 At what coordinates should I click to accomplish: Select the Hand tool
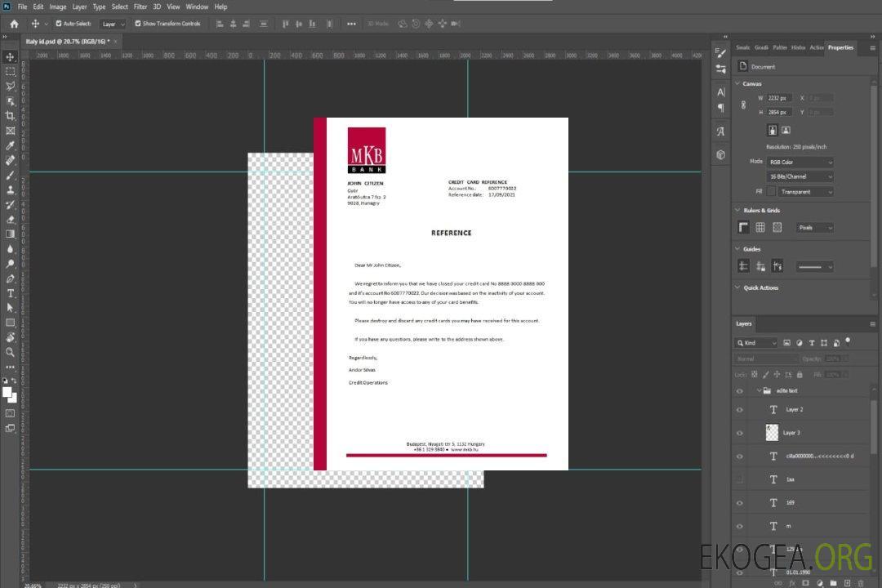click(10, 337)
